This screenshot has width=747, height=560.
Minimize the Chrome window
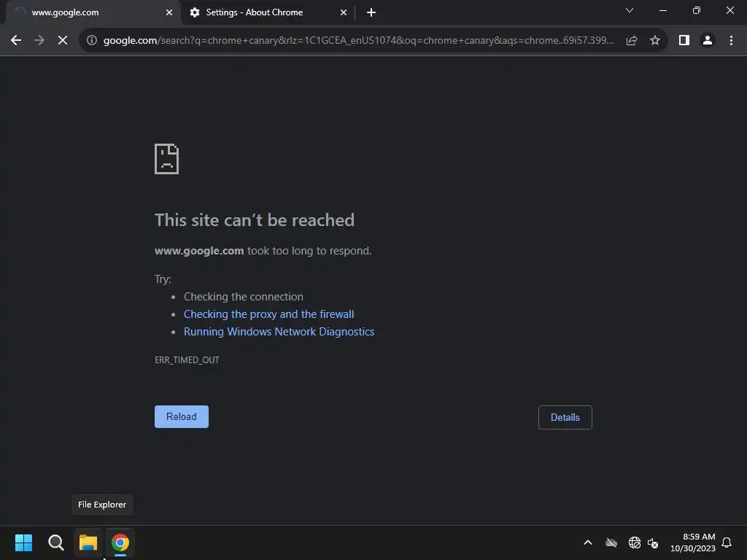click(662, 10)
